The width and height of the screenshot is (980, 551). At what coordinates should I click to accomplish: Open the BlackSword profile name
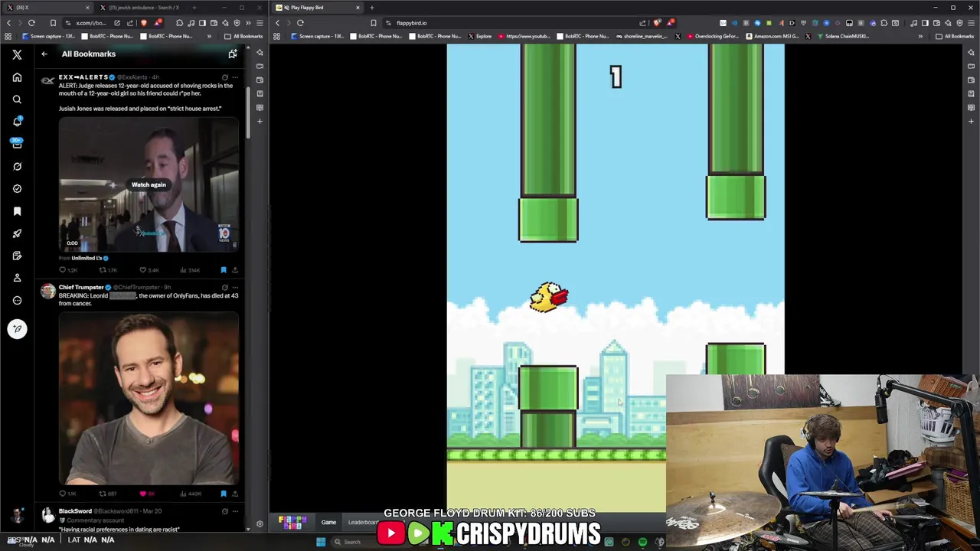click(x=75, y=511)
